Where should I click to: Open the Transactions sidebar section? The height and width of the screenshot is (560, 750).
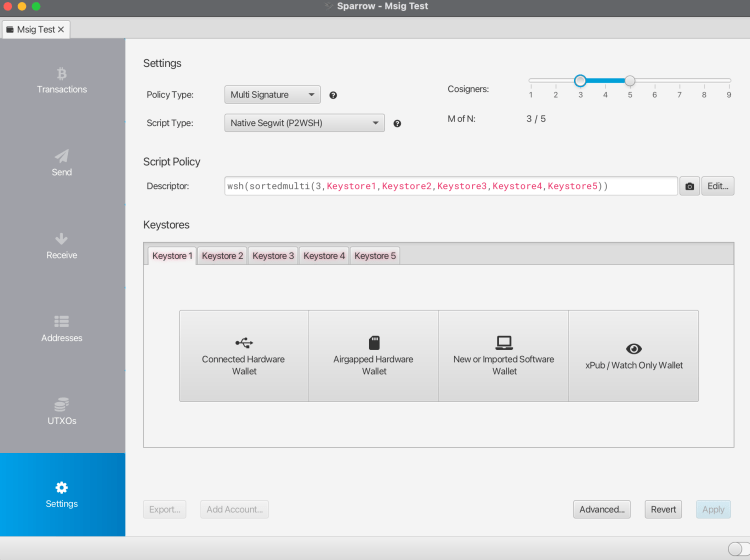click(62, 80)
